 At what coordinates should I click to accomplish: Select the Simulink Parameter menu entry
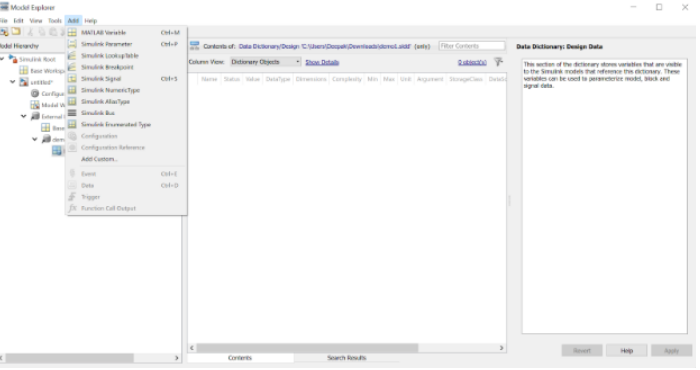click(x=126, y=44)
